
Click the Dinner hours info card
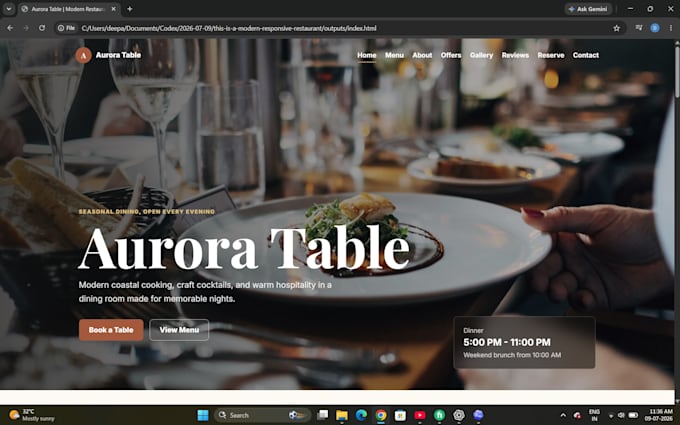click(524, 343)
